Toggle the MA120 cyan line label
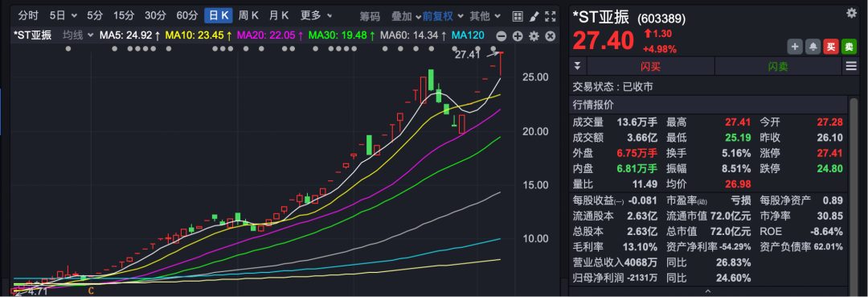The height and width of the screenshot is (297, 868). 469,35
